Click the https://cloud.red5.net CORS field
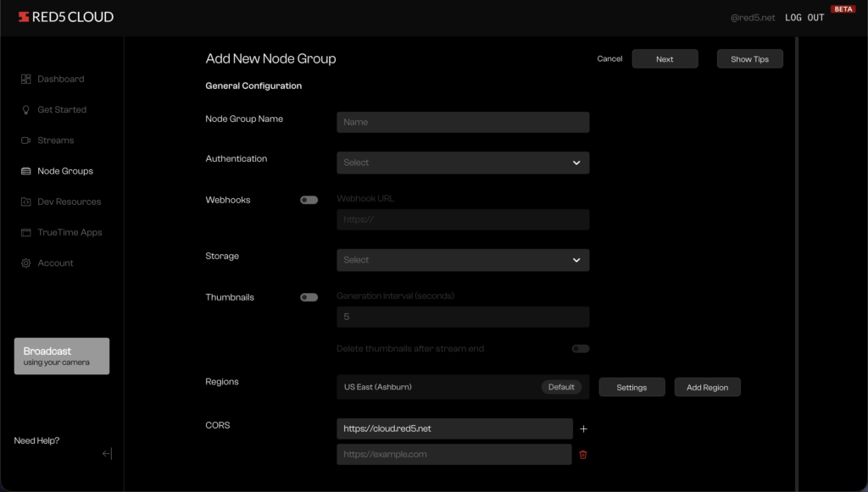The width and height of the screenshot is (868, 492). [x=454, y=429]
